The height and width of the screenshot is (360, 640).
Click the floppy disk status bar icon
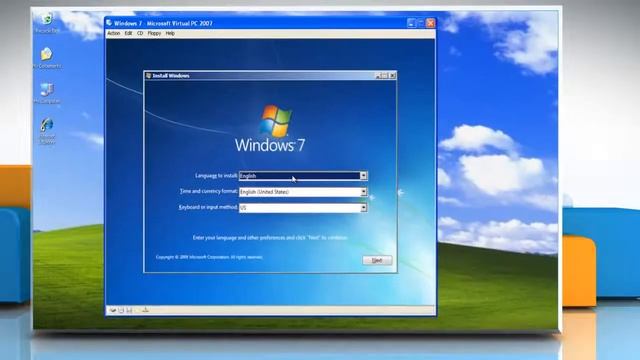[x=129, y=310]
